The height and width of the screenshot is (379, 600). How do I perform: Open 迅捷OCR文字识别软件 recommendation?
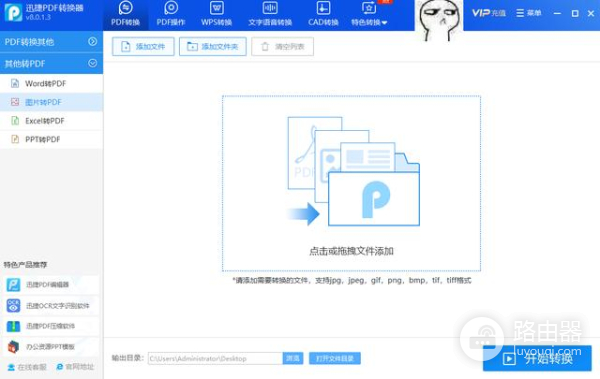click(51, 305)
